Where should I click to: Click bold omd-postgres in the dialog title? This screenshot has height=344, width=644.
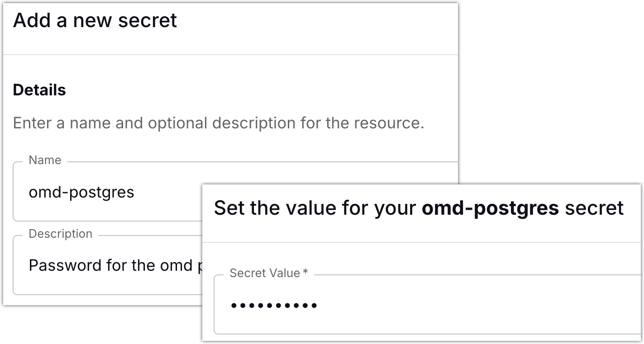pos(491,208)
